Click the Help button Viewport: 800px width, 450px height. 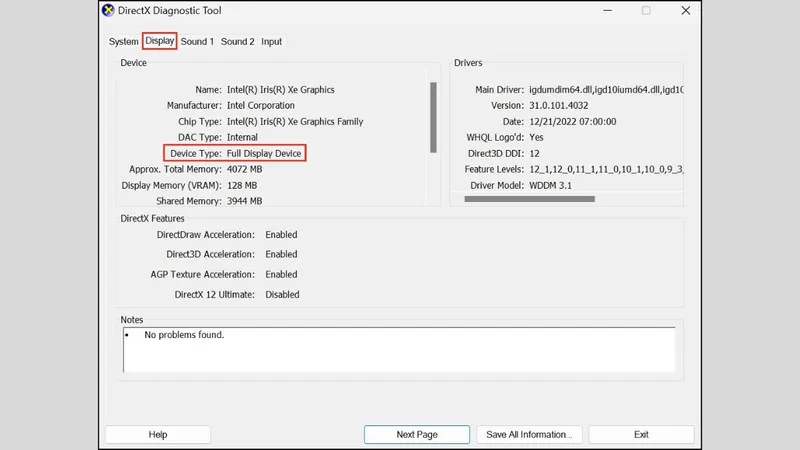tap(158, 434)
